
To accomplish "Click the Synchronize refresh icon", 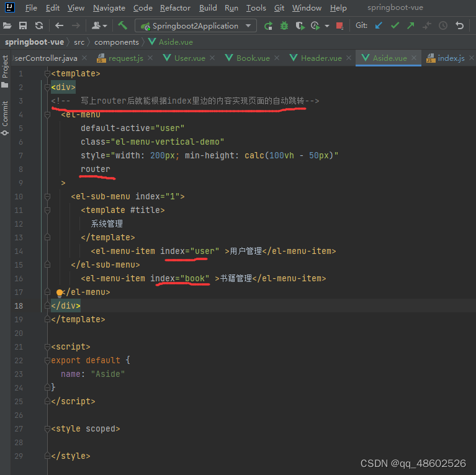I will coord(39,26).
